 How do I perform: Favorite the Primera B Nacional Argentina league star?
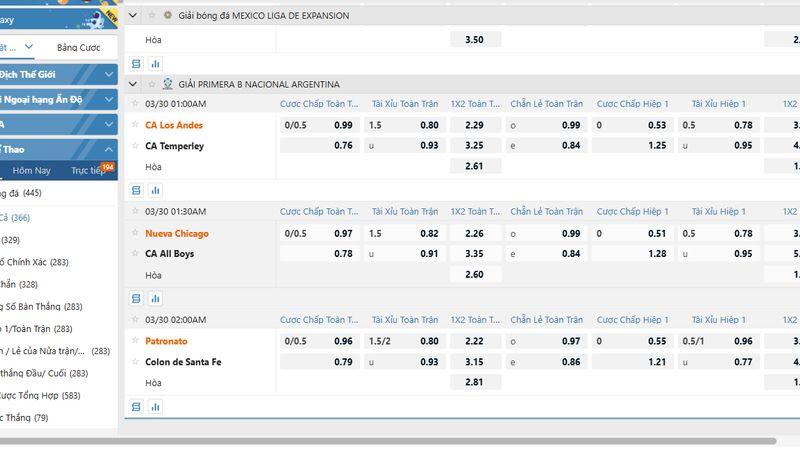151,84
